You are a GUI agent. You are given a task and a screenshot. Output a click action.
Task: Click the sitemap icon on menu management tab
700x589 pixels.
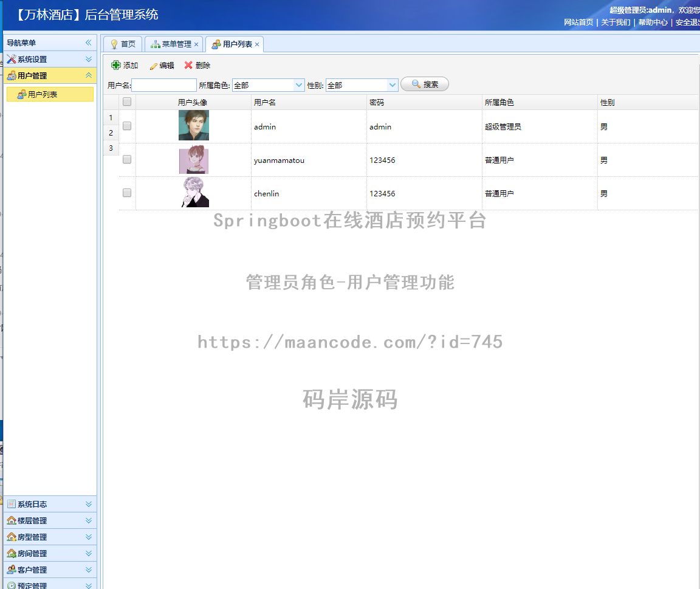coord(156,44)
